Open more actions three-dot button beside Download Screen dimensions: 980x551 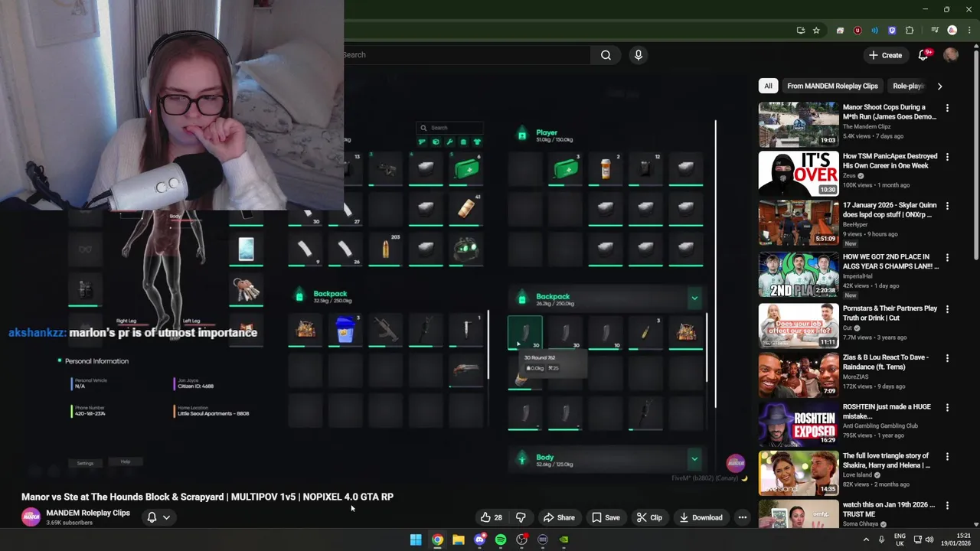coord(743,517)
